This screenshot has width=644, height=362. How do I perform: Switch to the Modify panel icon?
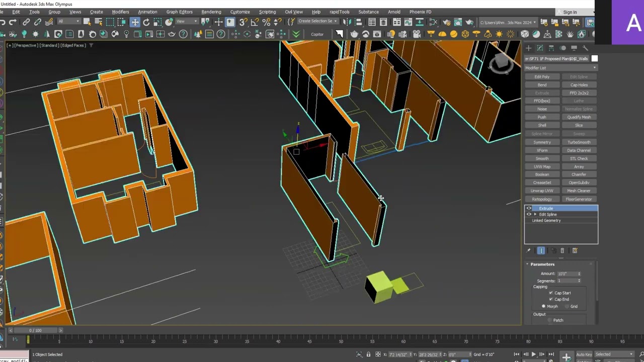pyautogui.click(x=540, y=48)
